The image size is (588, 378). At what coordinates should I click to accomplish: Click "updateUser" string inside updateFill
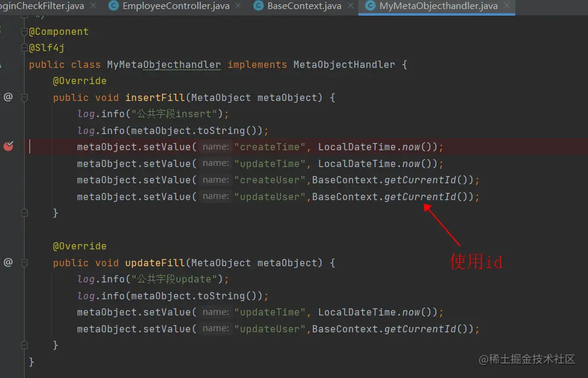[x=270, y=329]
